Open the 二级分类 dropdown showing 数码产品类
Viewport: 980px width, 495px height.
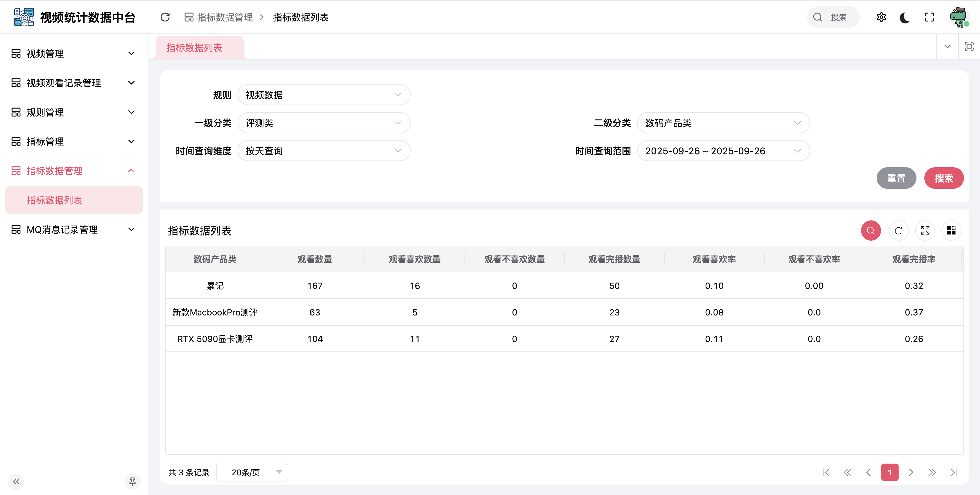(x=723, y=123)
